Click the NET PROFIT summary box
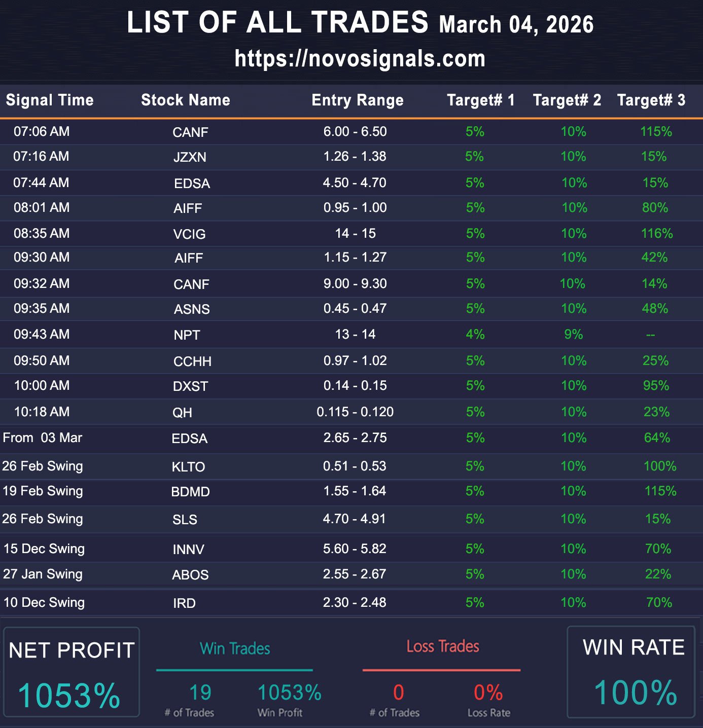This screenshot has width=703, height=728. (x=71, y=672)
